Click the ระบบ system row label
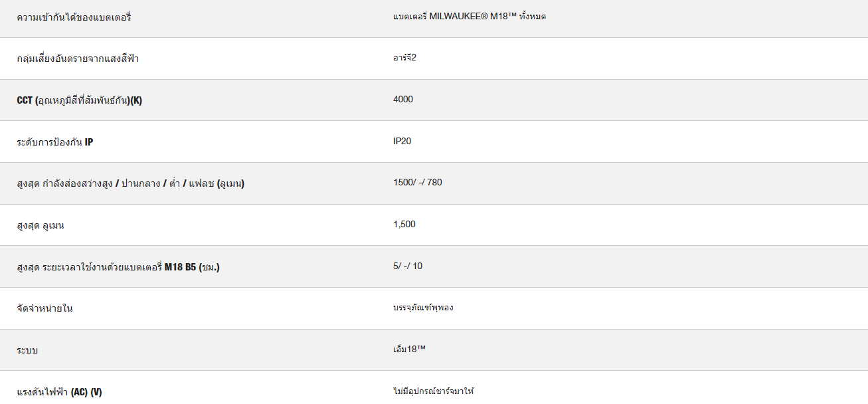The width and height of the screenshot is (868, 404). (28, 350)
